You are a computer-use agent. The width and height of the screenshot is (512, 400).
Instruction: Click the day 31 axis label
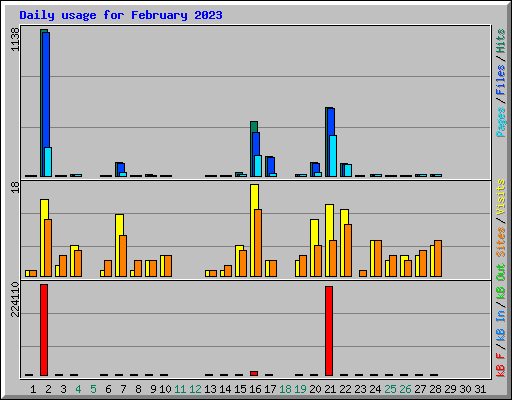tap(480, 389)
